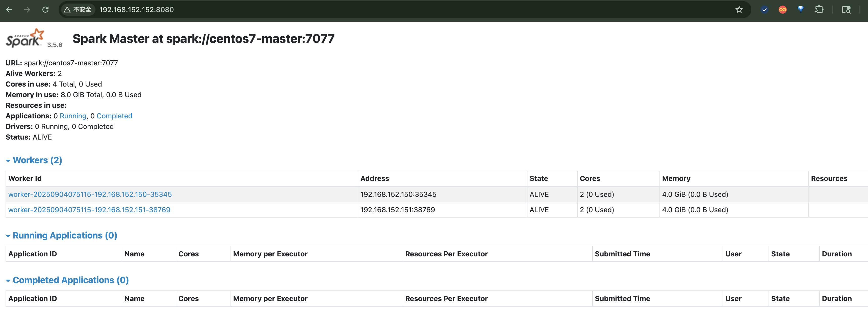Select address 192.168.152.150:35345 cell

442,194
